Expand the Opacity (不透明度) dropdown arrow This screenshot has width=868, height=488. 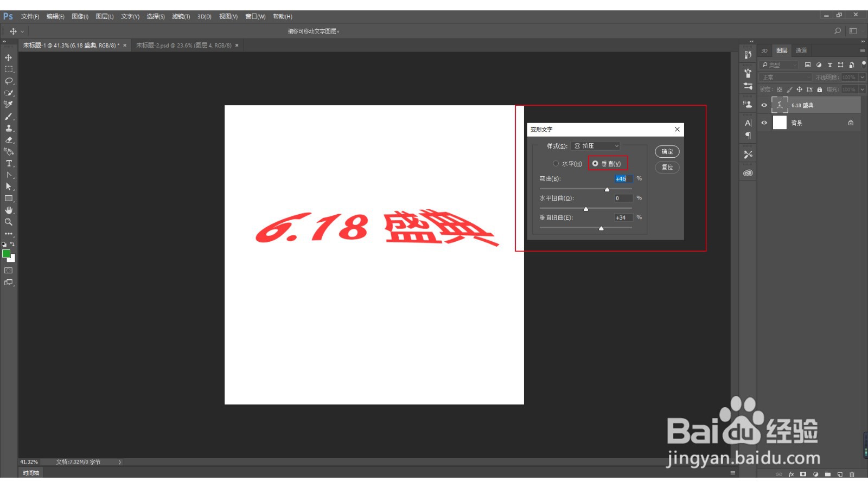pyautogui.click(x=863, y=78)
